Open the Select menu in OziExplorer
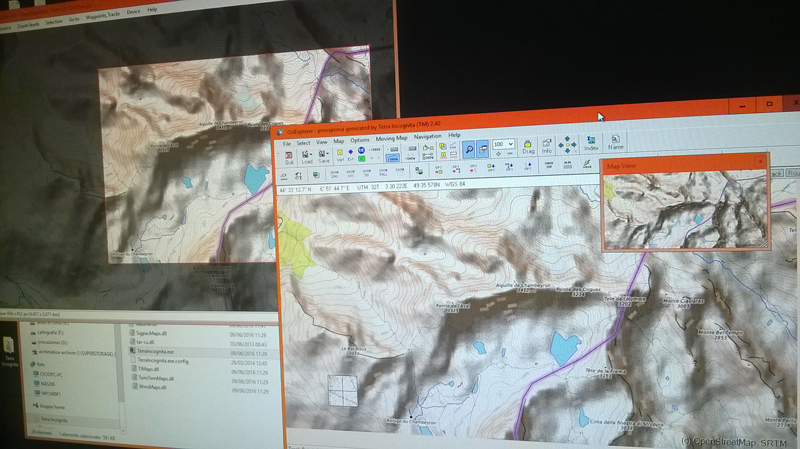 (303, 143)
